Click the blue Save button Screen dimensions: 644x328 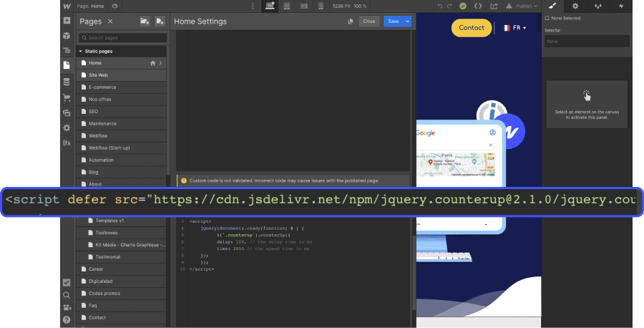point(394,21)
